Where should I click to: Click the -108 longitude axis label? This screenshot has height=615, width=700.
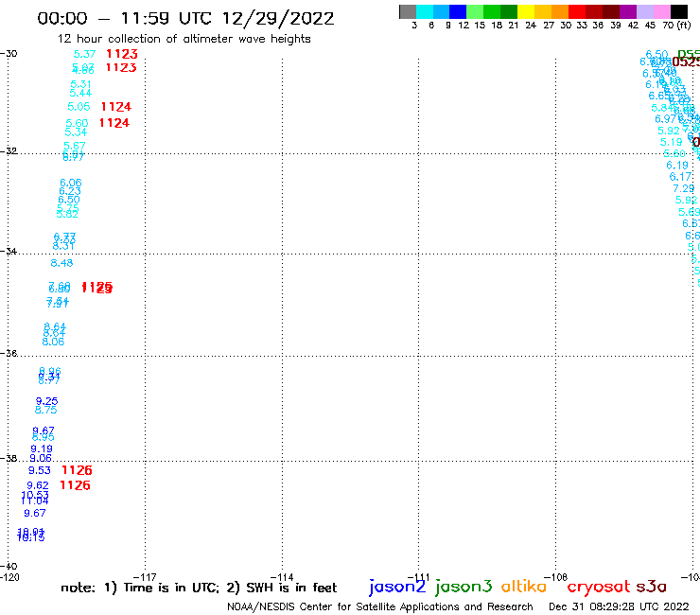point(556,577)
